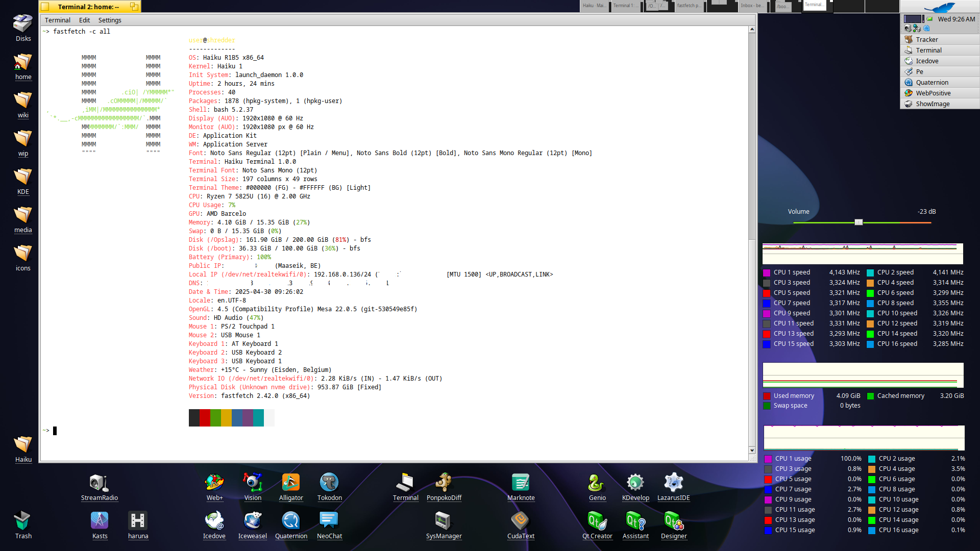The image size is (980, 551).
Task: Click the Volume slider knob
Action: pyautogui.click(x=859, y=222)
